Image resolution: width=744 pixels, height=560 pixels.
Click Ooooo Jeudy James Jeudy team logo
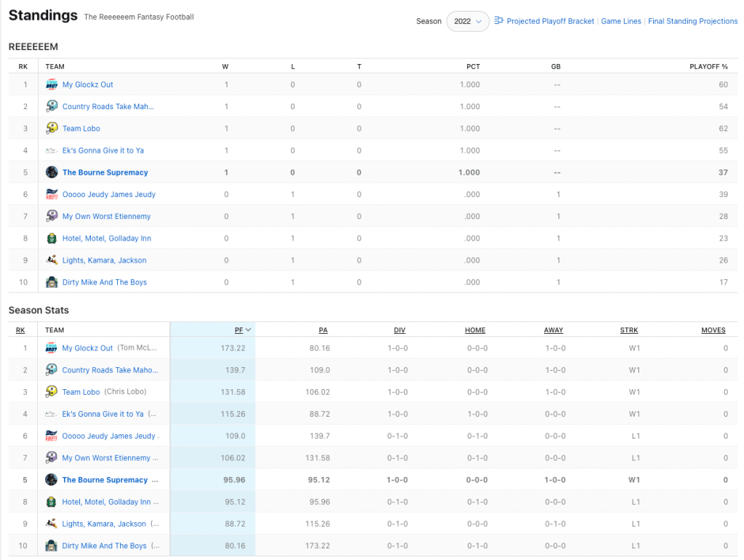(52, 194)
